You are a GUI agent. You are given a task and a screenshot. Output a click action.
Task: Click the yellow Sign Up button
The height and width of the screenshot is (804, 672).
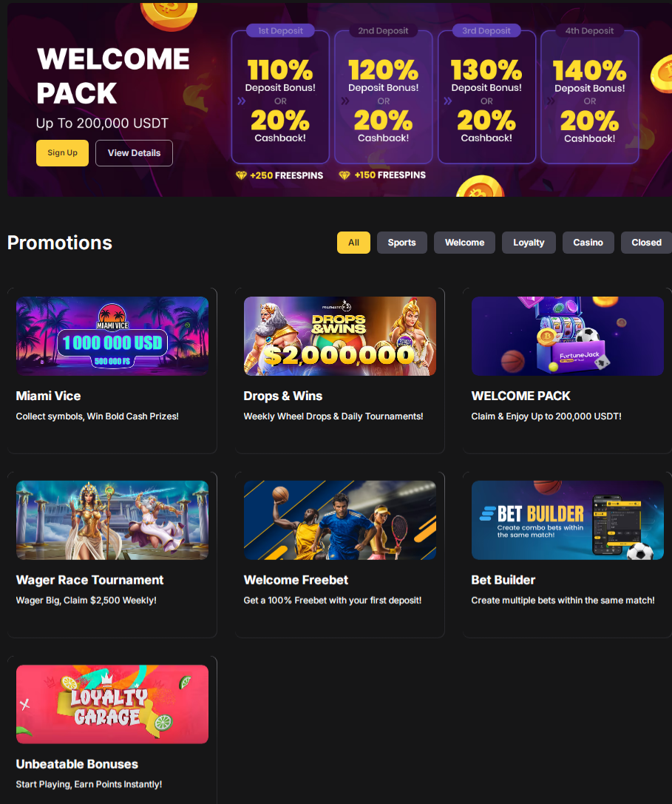(62, 153)
